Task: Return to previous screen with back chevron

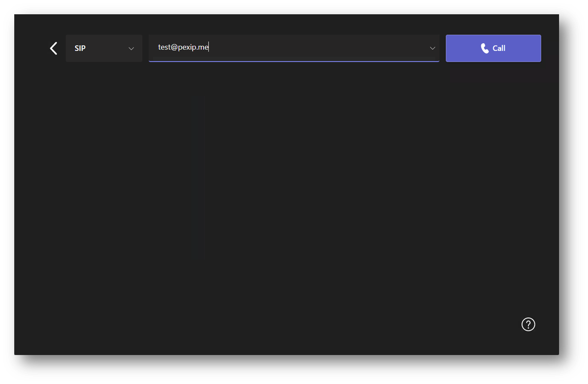Action: point(53,48)
